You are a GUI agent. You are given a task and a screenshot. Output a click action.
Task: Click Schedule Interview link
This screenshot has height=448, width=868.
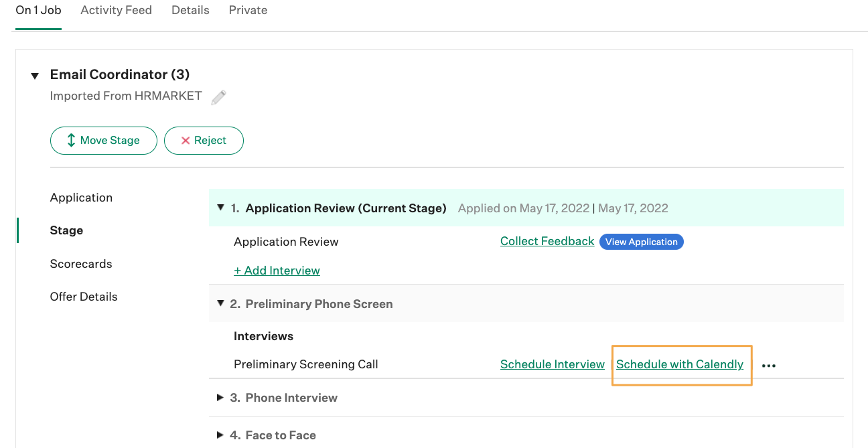552,364
